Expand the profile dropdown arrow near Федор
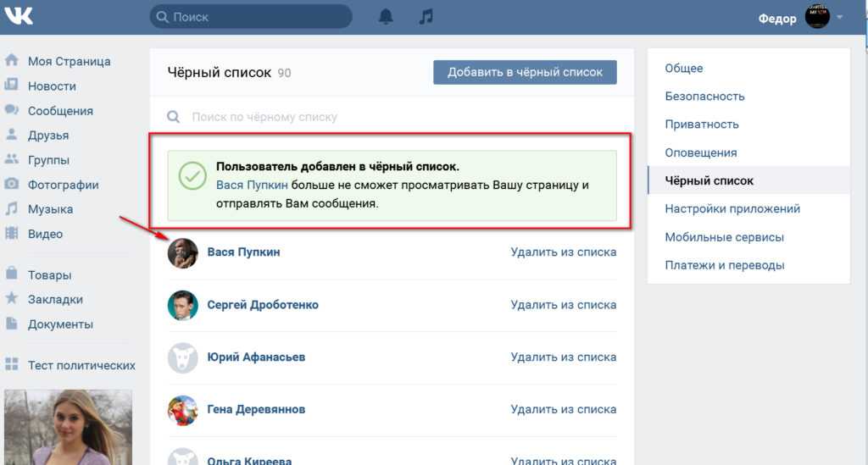This screenshot has height=465, width=868. pyautogui.click(x=840, y=17)
